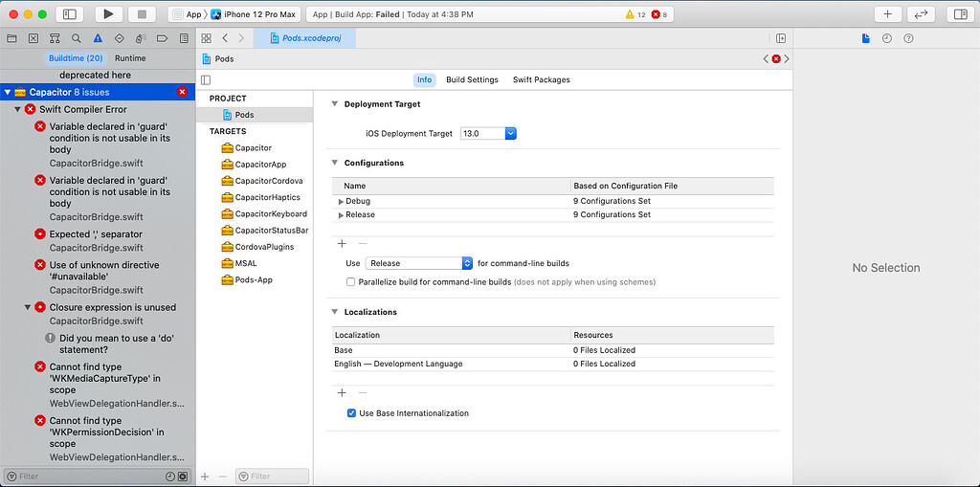The width and height of the screenshot is (980, 487).
Task: Jump to the next issue arrow
Action: pyautogui.click(x=787, y=58)
